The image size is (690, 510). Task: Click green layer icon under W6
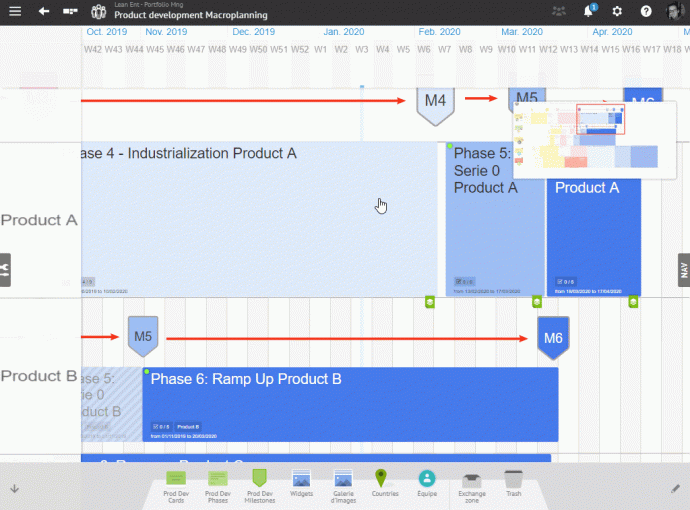tap(430, 302)
